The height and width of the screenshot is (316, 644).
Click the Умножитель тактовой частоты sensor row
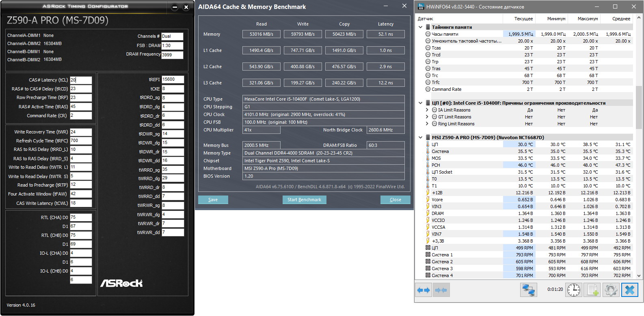(525, 41)
